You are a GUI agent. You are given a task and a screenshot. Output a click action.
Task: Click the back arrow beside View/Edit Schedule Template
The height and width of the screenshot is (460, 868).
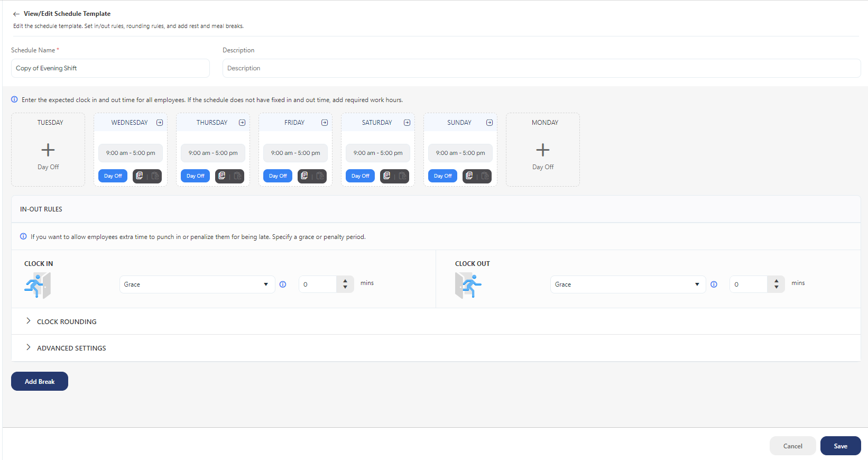pyautogui.click(x=16, y=14)
